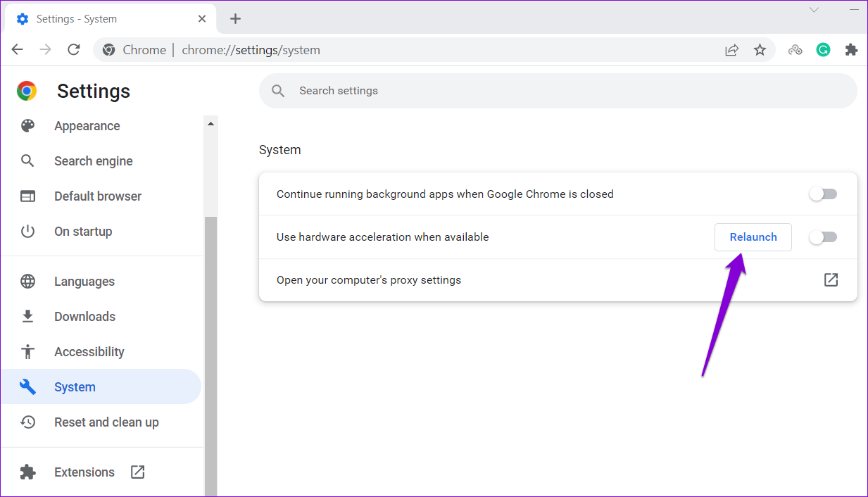Viewport: 868px width, 497px height.
Task: Open a new tab with the plus button
Action: [x=235, y=19]
